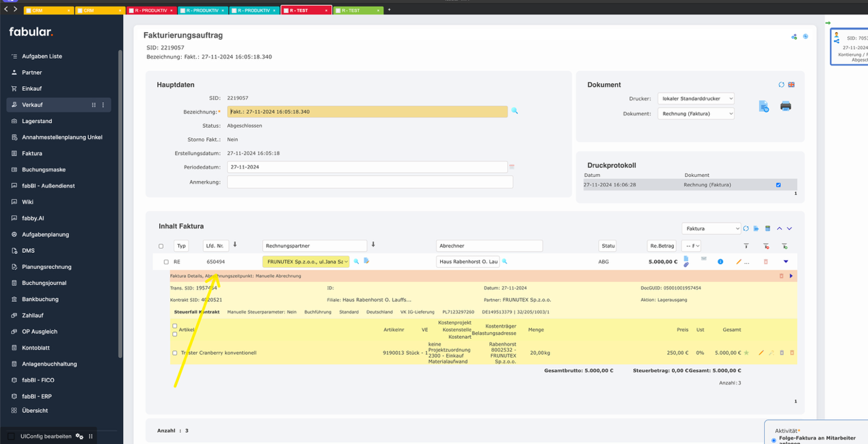Select the header checkbox above the Typ column

tap(161, 245)
